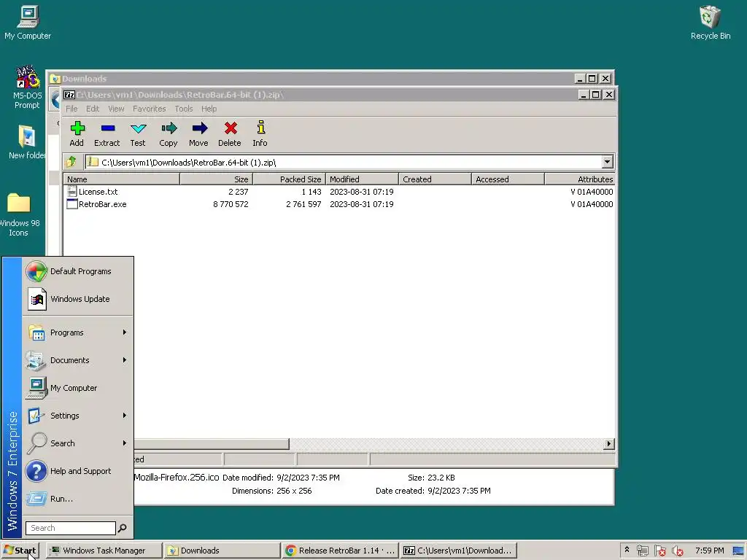Image resolution: width=747 pixels, height=560 pixels.
Task: Sort by Modified column header
Action: (x=362, y=179)
